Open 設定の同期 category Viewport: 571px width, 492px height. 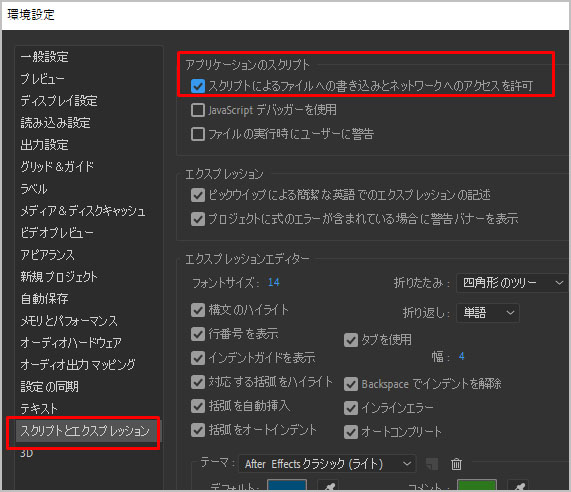50,387
